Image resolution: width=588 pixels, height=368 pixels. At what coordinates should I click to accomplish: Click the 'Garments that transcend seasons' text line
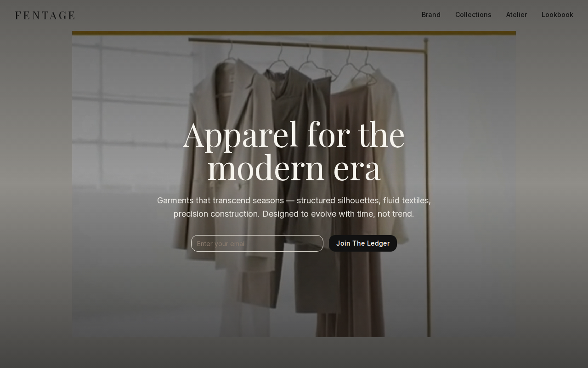294,201
